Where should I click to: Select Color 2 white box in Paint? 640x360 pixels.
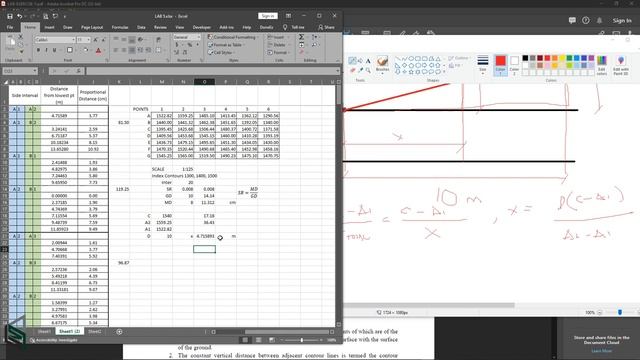pyautogui.click(x=514, y=65)
